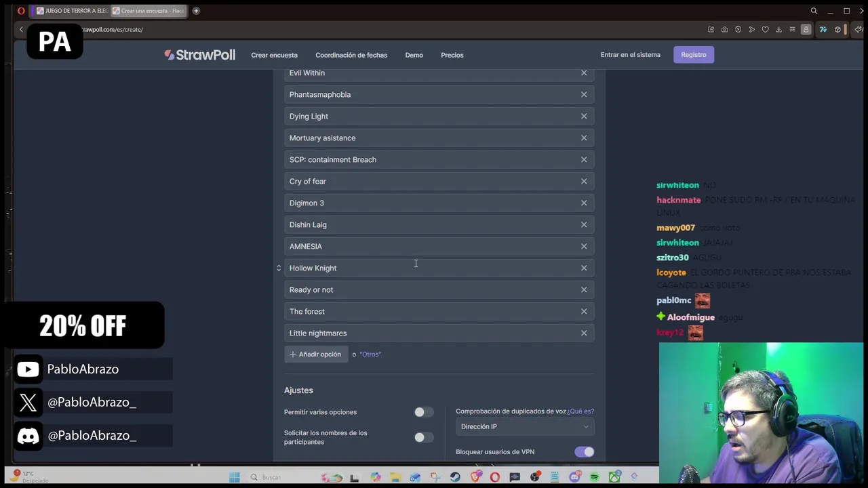Image resolution: width=868 pixels, height=488 pixels.
Task: Go back in browser history
Action: (21, 29)
